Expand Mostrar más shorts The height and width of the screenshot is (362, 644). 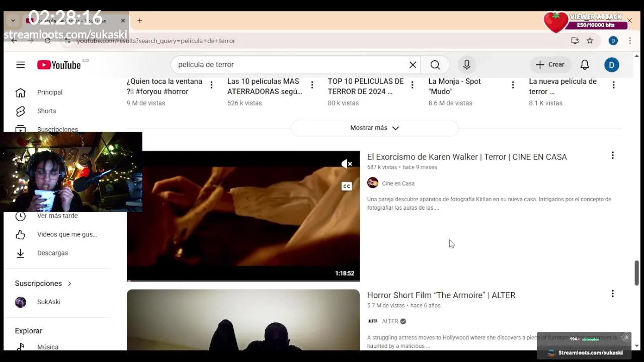click(x=374, y=128)
